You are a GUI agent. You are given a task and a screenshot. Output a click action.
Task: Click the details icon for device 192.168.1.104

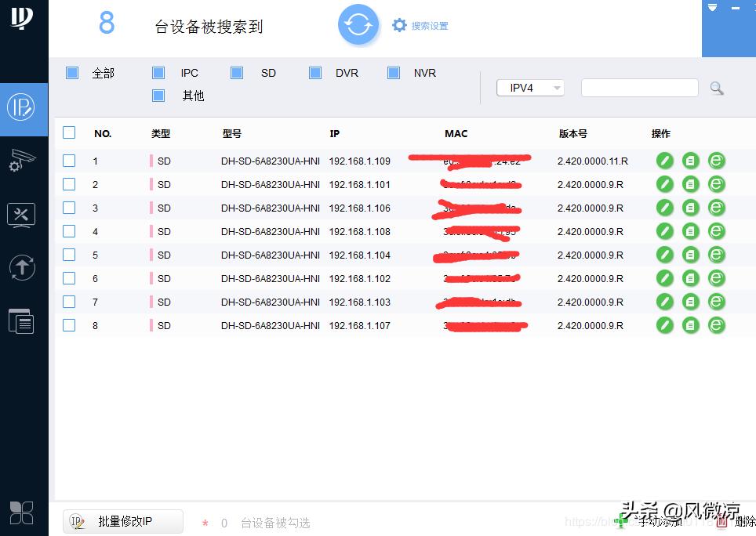pos(690,255)
